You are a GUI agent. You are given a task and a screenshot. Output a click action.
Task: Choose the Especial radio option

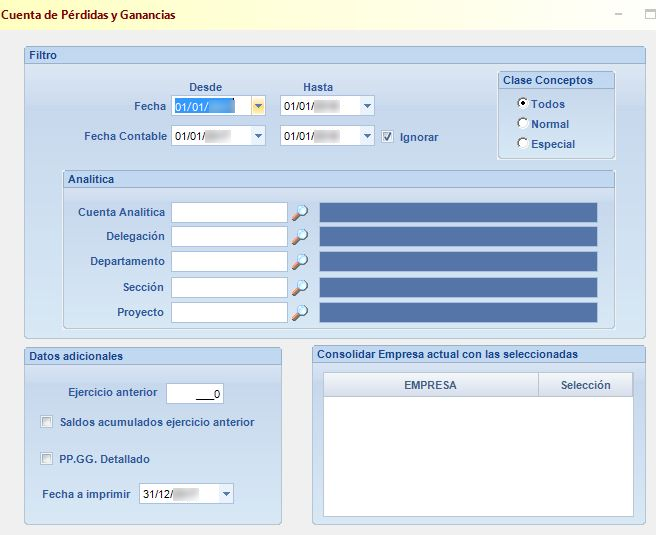pyautogui.click(x=522, y=143)
